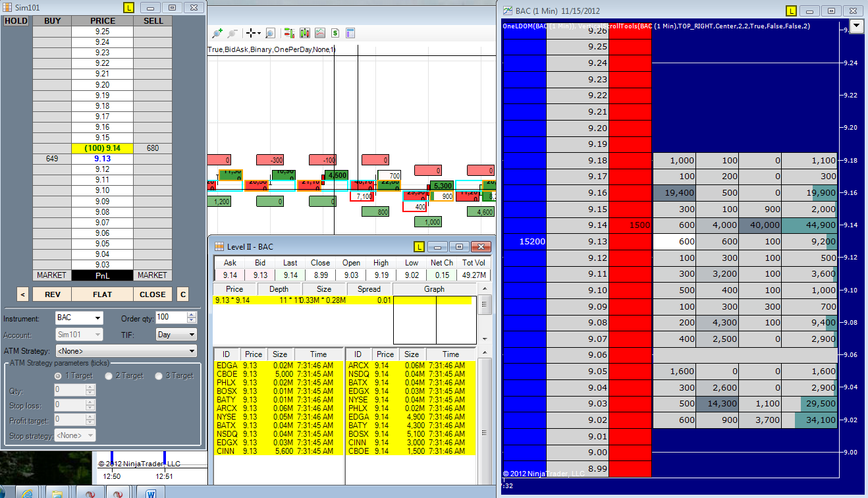
Task: Click the line chart strategies icon
Action: coord(320,33)
